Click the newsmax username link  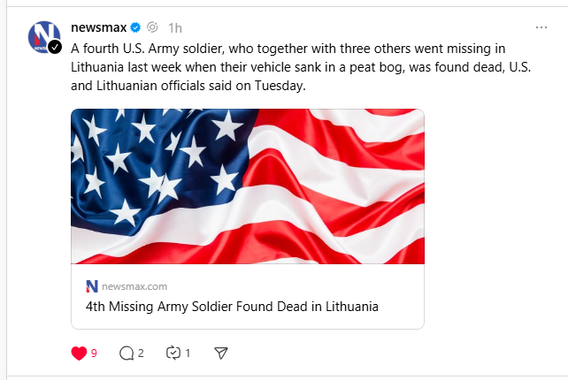point(99,28)
